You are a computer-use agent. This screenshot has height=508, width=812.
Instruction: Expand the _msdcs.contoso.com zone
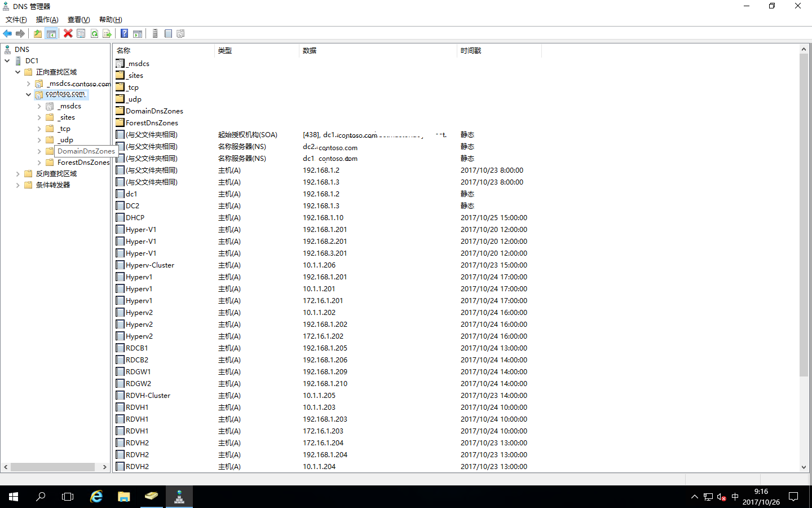(x=29, y=84)
